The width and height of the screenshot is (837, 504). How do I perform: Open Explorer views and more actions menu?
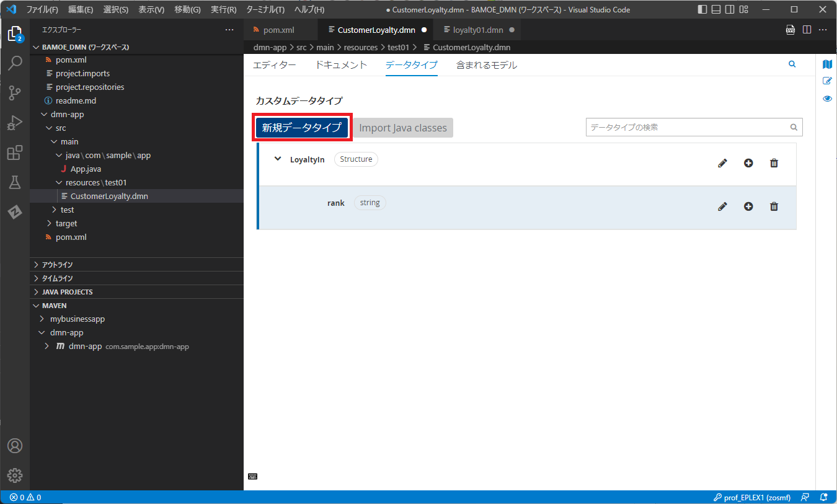tap(229, 30)
